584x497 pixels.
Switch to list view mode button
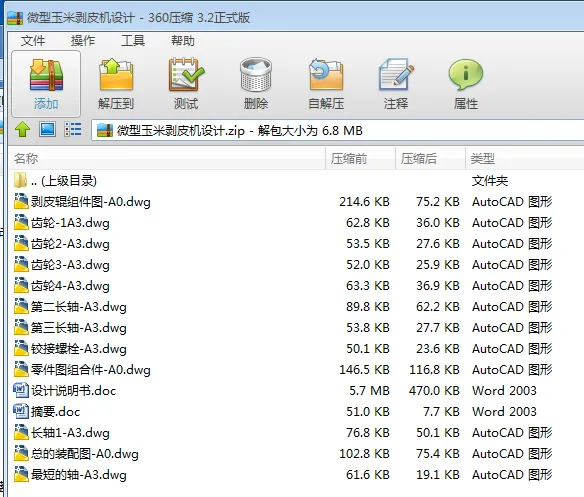click(73, 129)
